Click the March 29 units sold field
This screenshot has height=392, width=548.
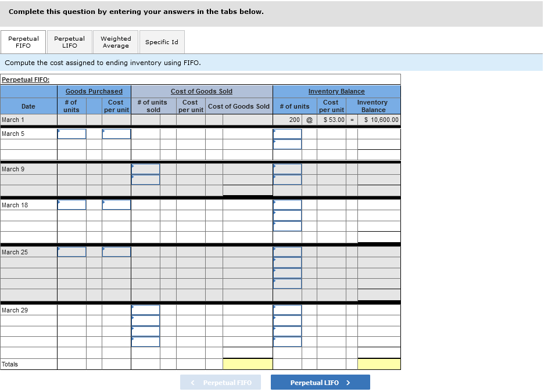[145, 310]
